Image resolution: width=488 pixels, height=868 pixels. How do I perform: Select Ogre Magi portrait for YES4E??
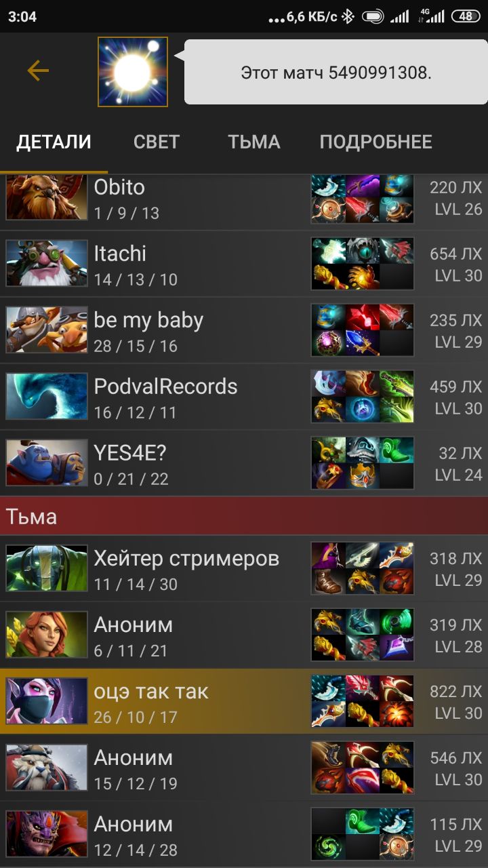pos(47,462)
